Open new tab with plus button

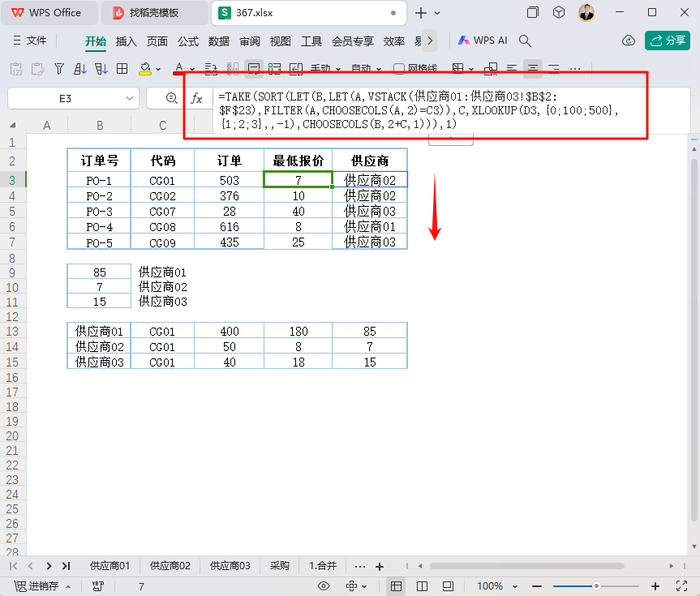coord(420,13)
